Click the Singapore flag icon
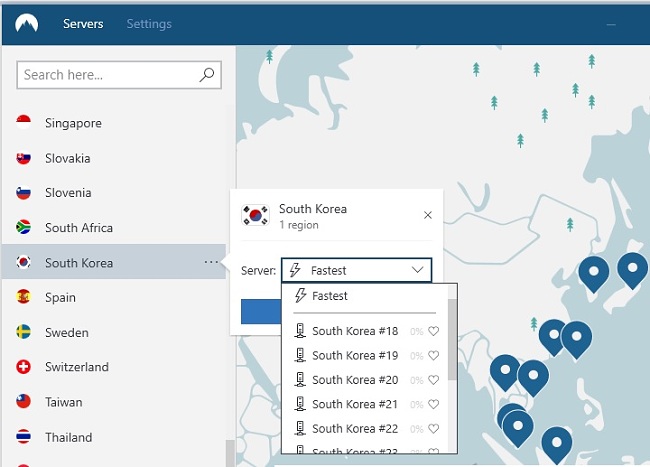The height and width of the screenshot is (467, 650). pyautogui.click(x=24, y=123)
